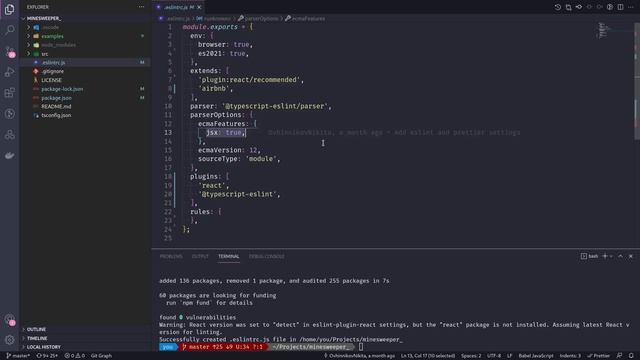
Task: Open the LICENSE file
Action: point(51,80)
